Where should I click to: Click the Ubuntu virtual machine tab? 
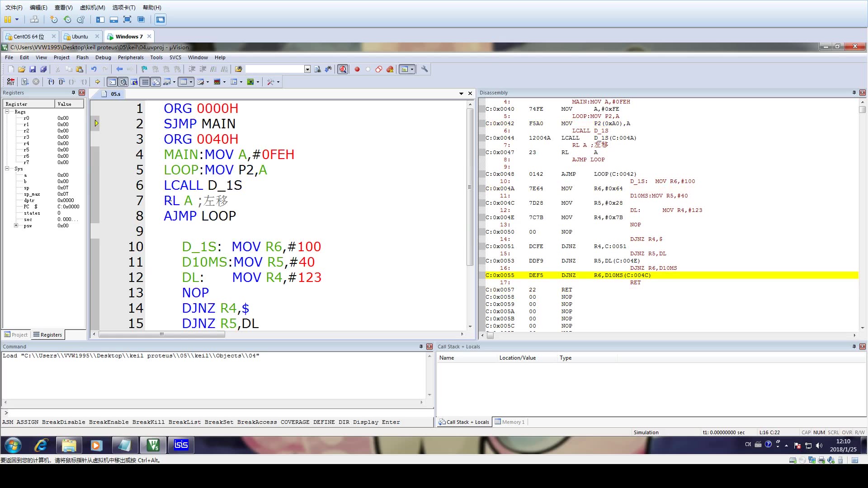[x=80, y=37]
